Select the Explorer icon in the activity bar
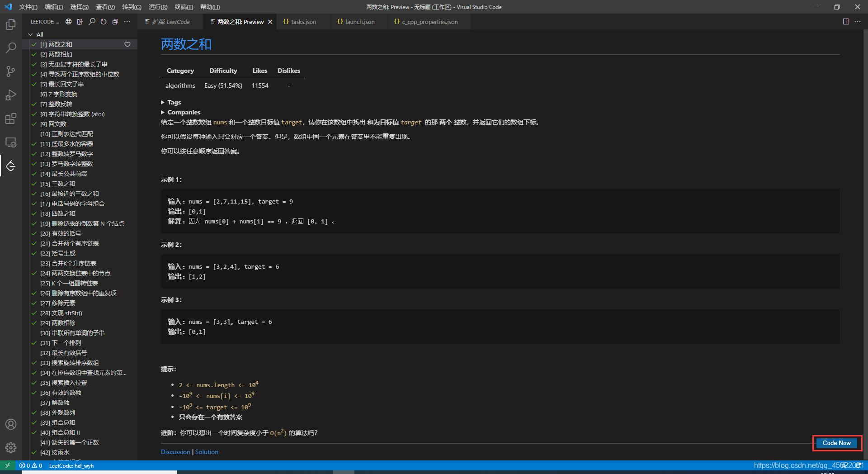Screen dimensions: 868x474 coord(10,24)
